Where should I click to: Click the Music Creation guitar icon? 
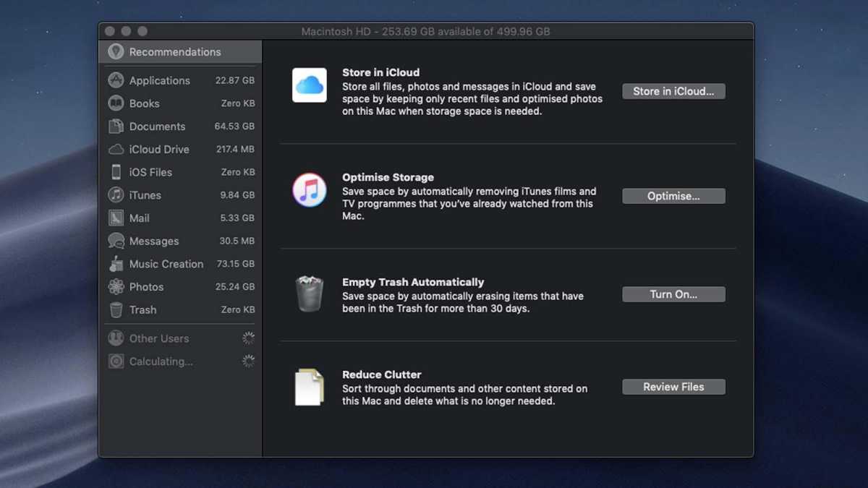pyautogui.click(x=116, y=264)
